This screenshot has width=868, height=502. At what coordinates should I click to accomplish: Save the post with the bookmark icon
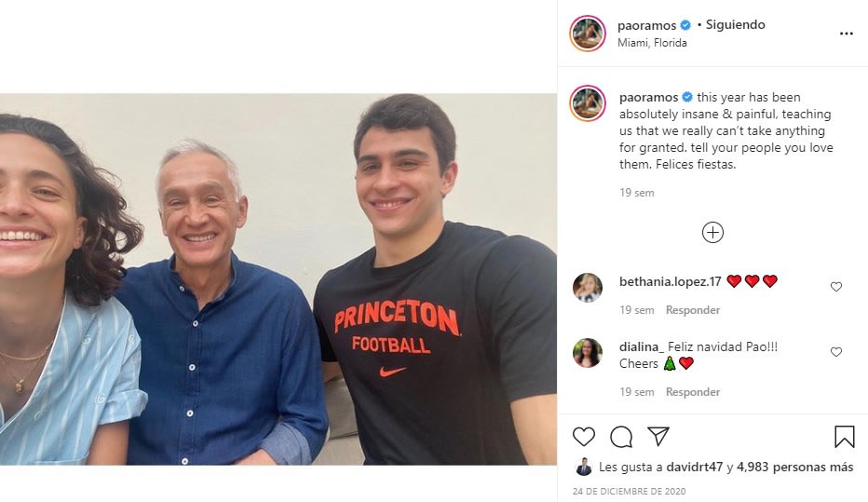(x=844, y=437)
